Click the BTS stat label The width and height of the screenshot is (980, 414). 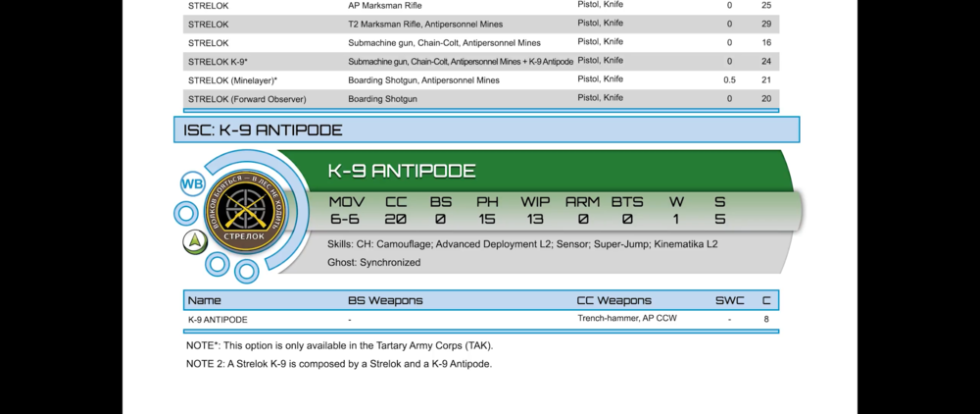tap(627, 202)
